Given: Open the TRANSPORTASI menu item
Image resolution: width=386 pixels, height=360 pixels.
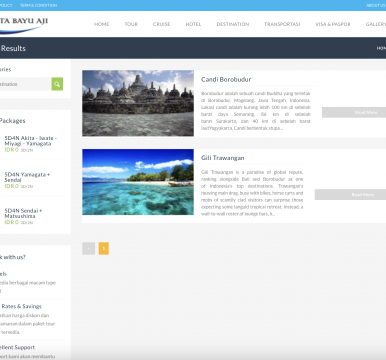Looking at the screenshot, I should (x=282, y=24).
